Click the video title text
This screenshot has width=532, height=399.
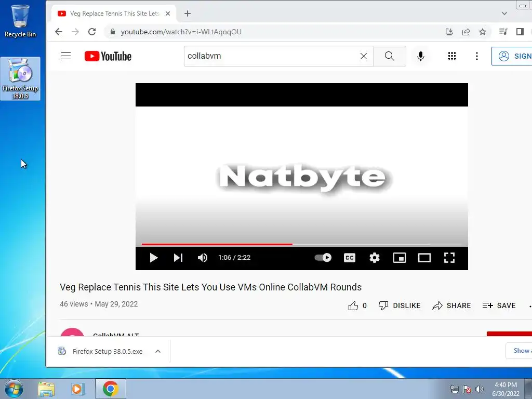click(x=211, y=287)
